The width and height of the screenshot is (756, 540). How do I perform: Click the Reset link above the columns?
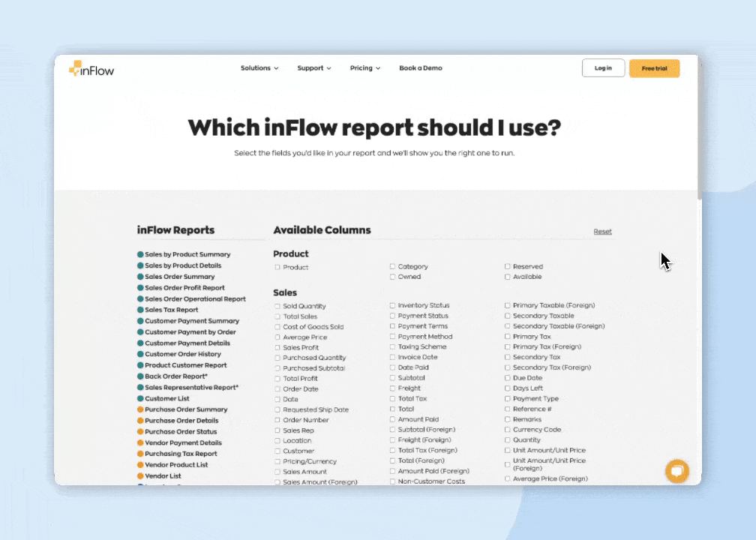(x=602, y=231)
